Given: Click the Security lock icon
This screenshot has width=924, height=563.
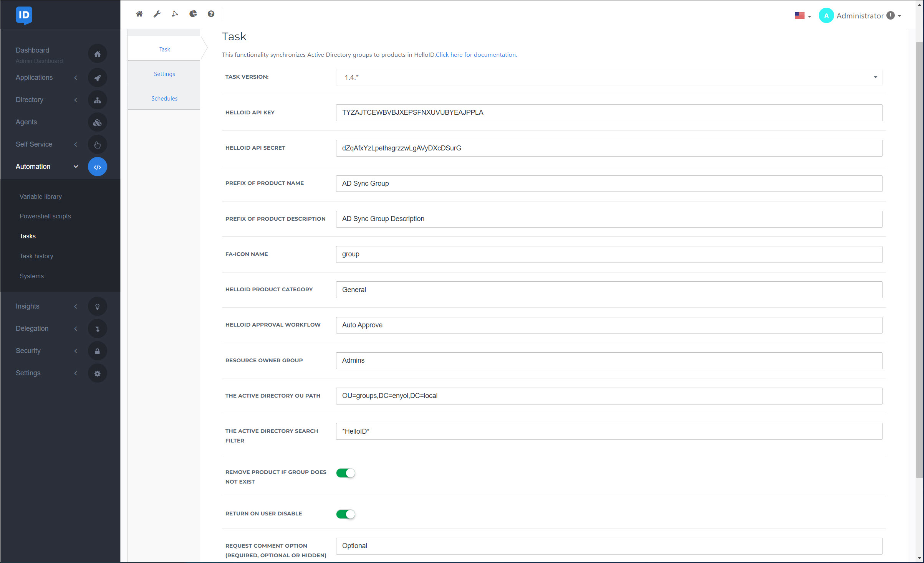Looking at the screenshot, I should (97, 351).
